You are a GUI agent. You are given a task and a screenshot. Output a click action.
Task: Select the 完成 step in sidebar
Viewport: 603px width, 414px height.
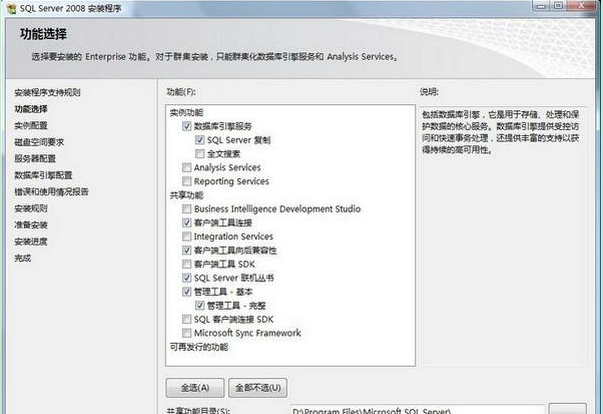click(23, 258)
